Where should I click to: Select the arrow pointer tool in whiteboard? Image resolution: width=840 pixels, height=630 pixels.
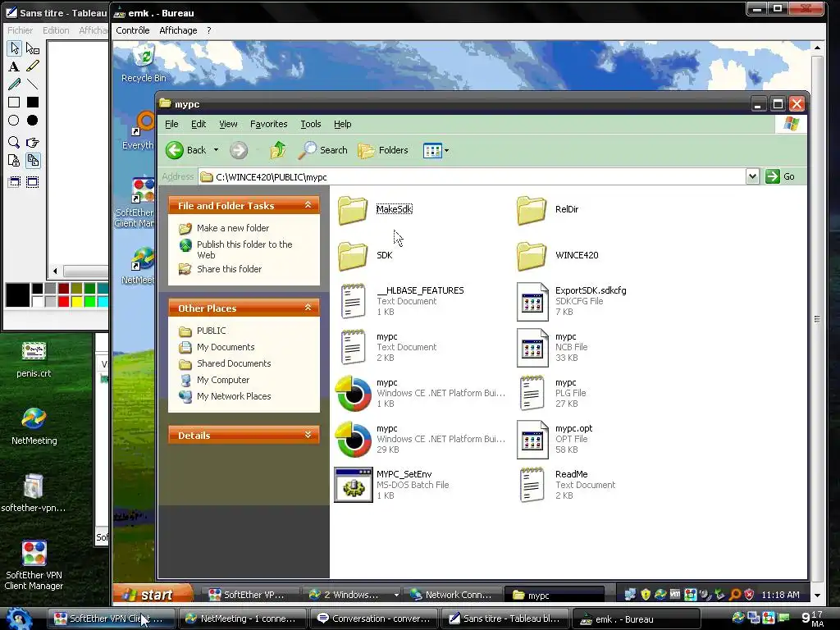click(15, 48)
